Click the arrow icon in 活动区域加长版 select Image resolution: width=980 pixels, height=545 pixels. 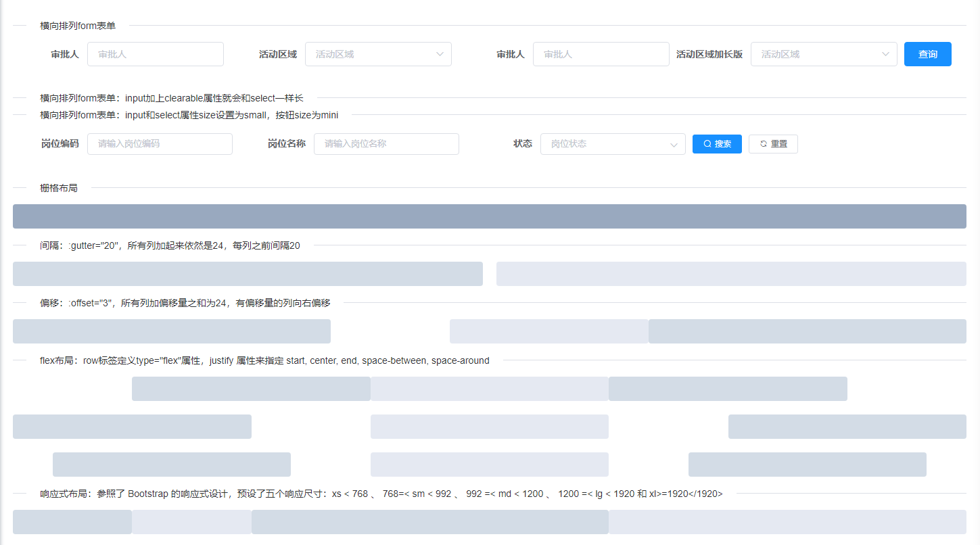[x=886, y=54]
